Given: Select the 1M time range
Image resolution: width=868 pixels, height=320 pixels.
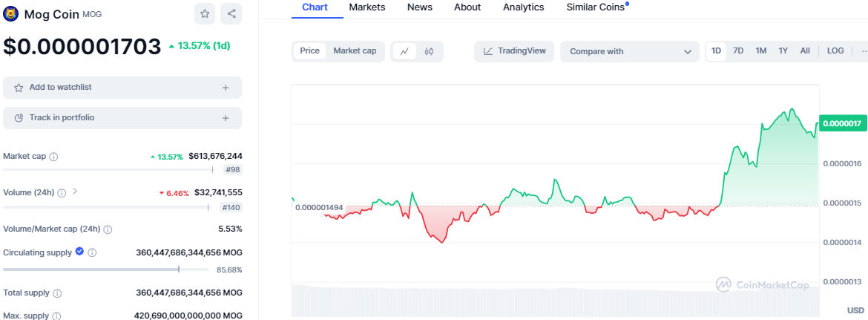Looking at the screenshot, I should click(760, 51).
